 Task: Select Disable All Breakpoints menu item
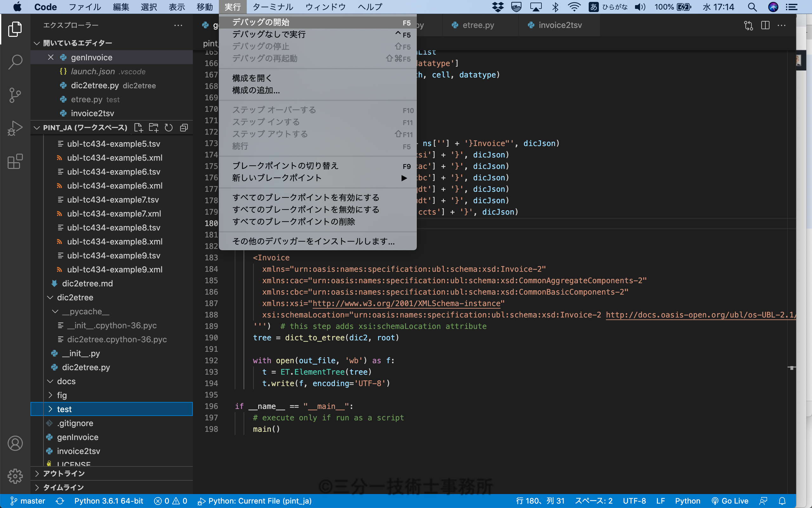(x=318, y=209)
